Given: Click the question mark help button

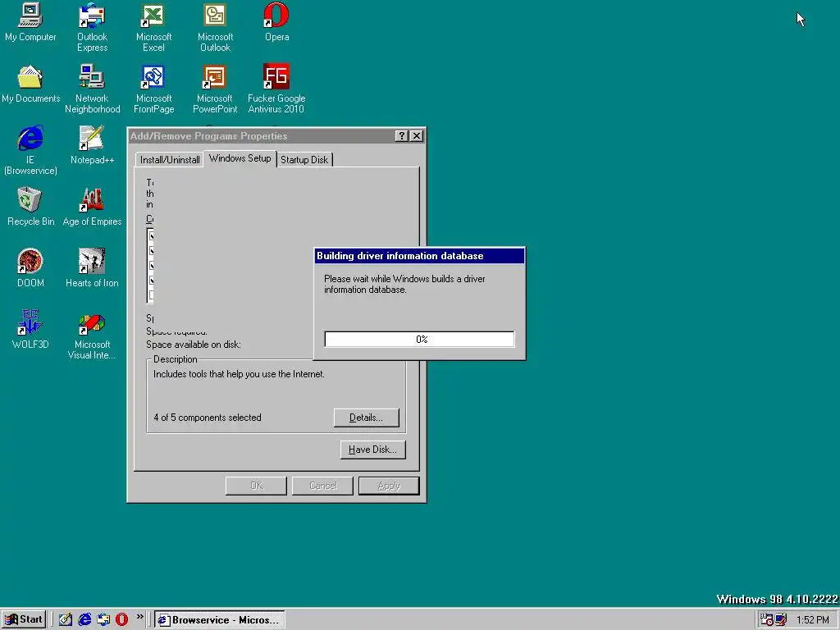Looking at the screenshot, I should click(401, 136).
